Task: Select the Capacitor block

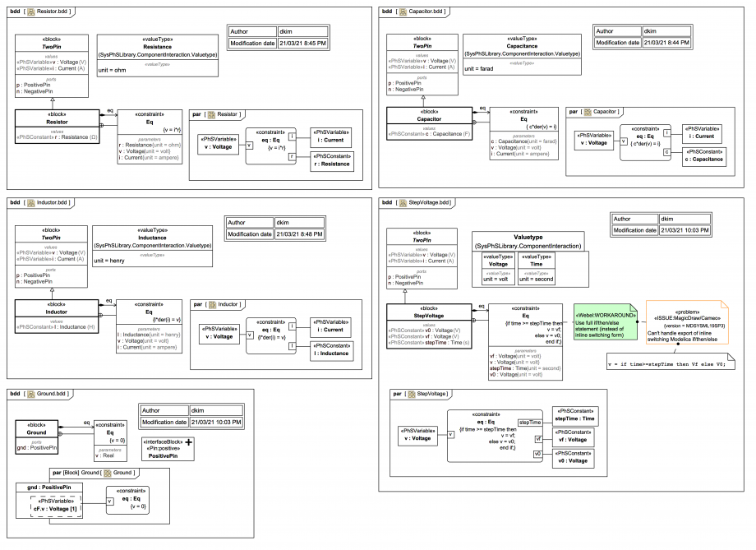Action: (x=428, y=118)
